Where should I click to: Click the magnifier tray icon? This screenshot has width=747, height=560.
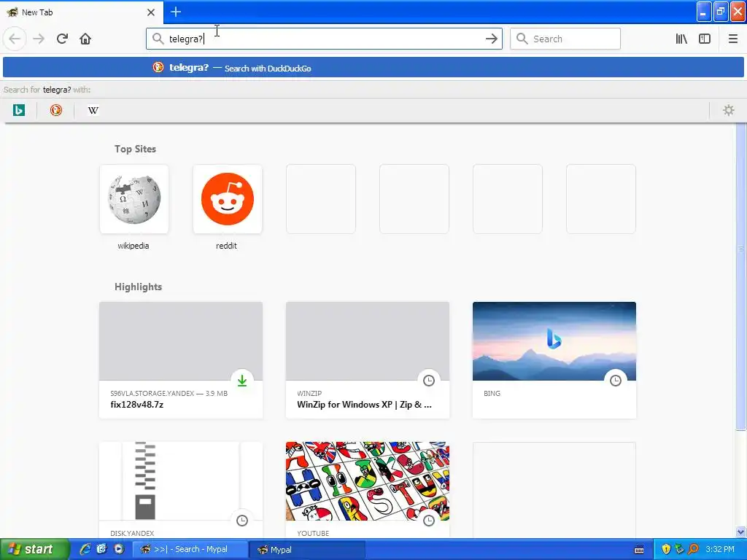(694, 549)
